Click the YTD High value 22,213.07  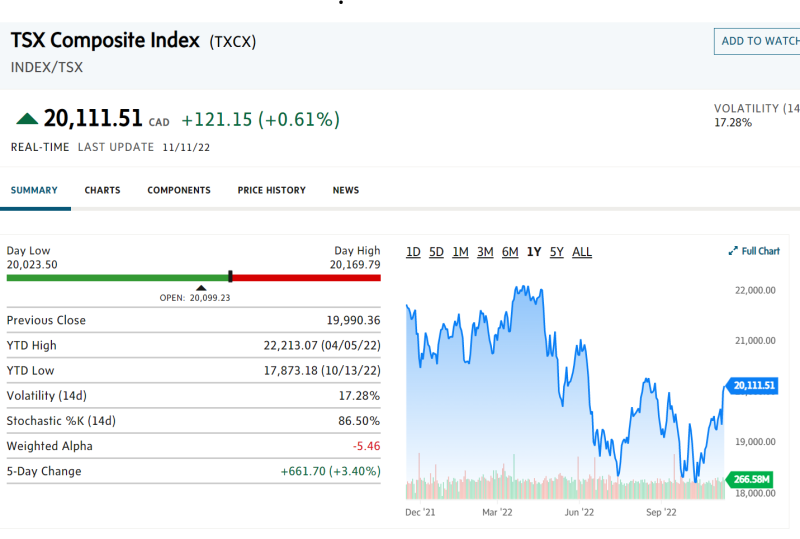[290, 346]
